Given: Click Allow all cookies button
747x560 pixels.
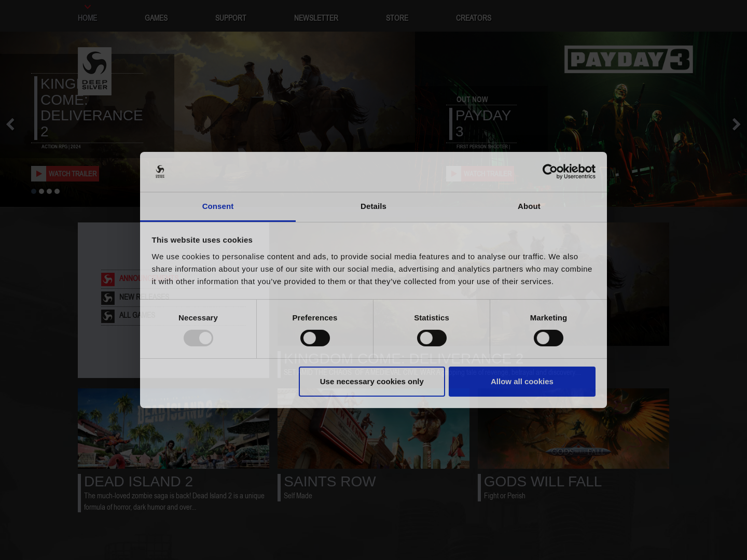Looking at the screenshot, I should tap(522, 382).
